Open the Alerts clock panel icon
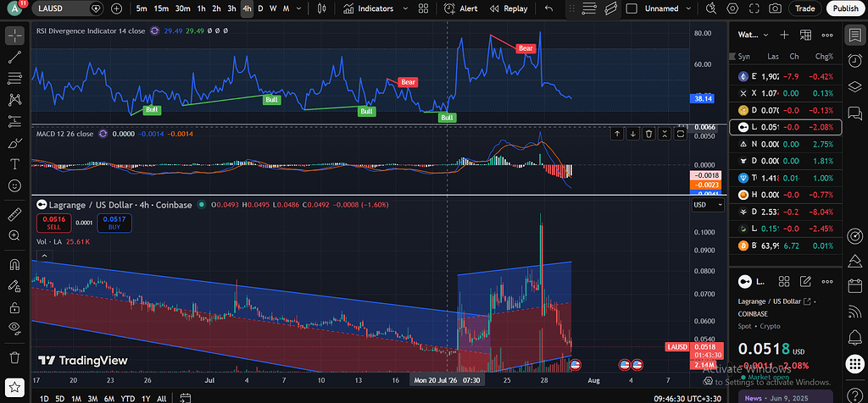The image size is (868, 403). pyautogui.click(x=854, y=61)
